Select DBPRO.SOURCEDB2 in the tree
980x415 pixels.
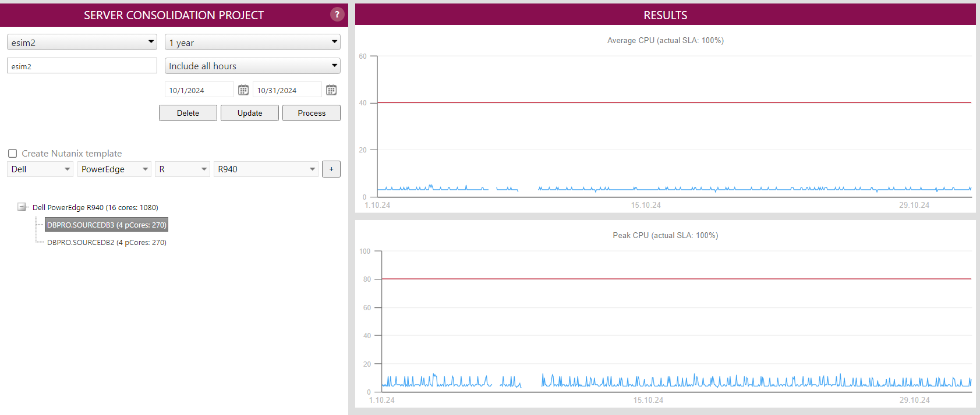tap(107, 243)
